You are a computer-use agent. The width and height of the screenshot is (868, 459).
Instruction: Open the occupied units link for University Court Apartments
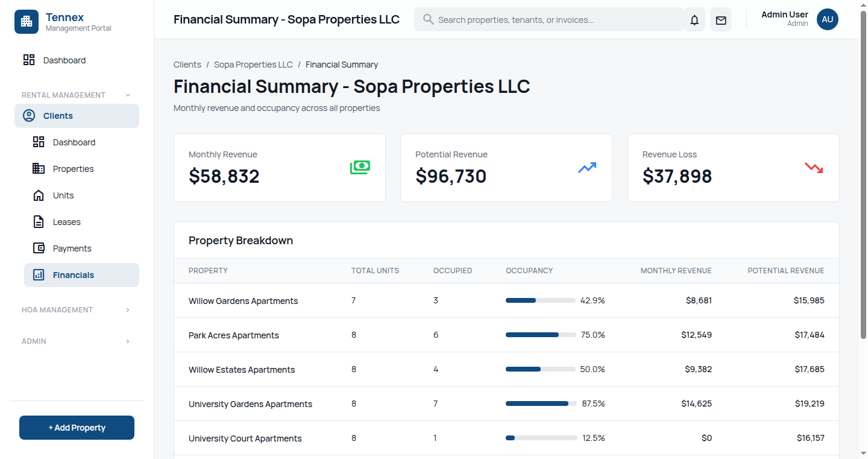[x=435, y=438]
